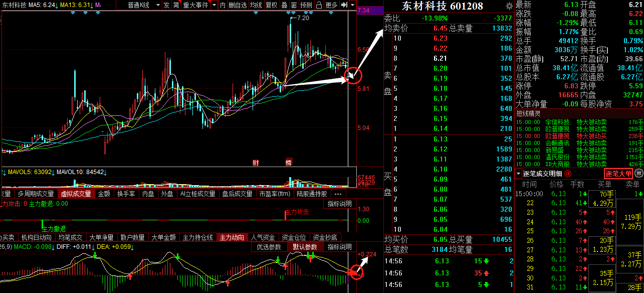Toggle the 均线 moving average display
Viewport: 644px width, 293px height.
[x=256, y=5]
